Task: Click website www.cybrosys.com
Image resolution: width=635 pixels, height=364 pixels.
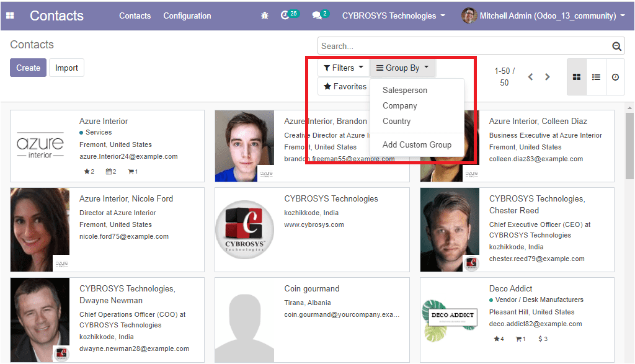Action: point(314,224)
